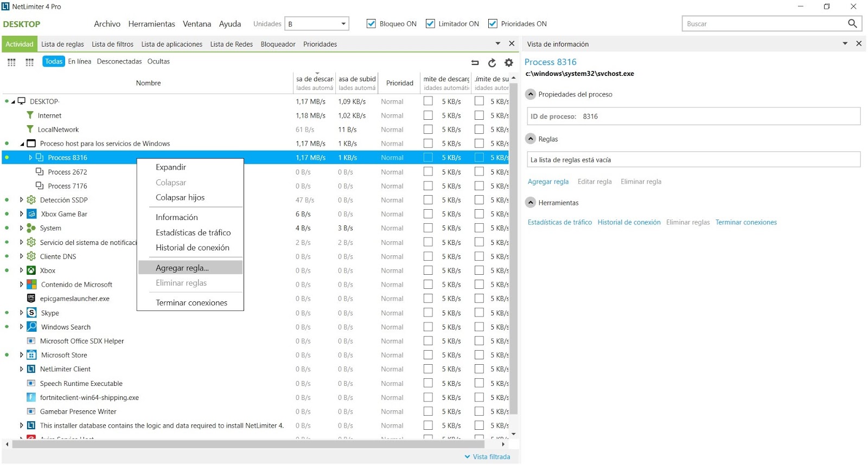Click the LocalNetwork filter funnel icon
This screenshot has height=465, width=868.
30,130
